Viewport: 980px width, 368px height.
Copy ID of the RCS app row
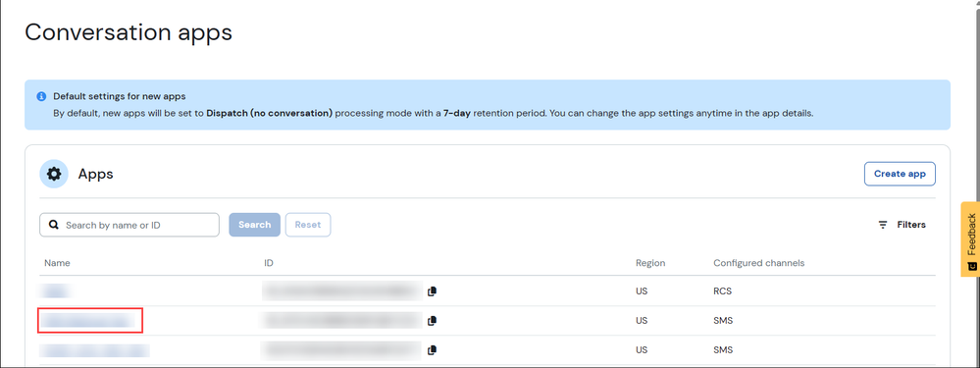[432, 291]
